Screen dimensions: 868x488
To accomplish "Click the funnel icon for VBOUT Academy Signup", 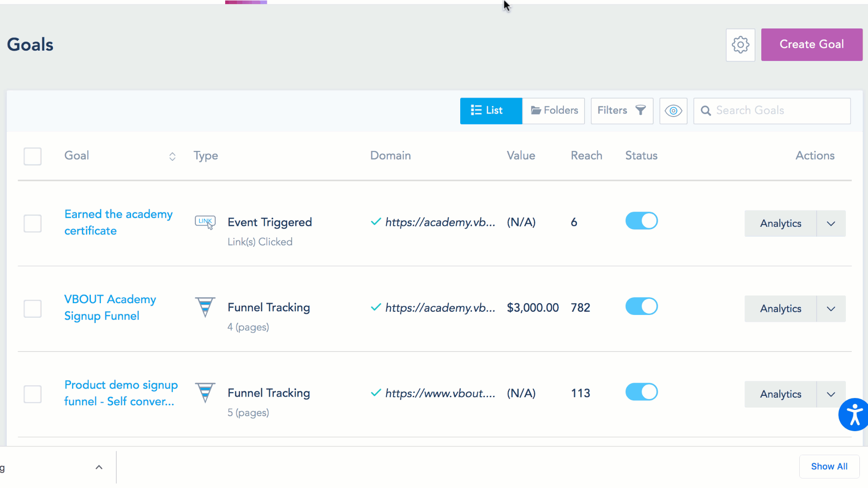I will 205,307.
